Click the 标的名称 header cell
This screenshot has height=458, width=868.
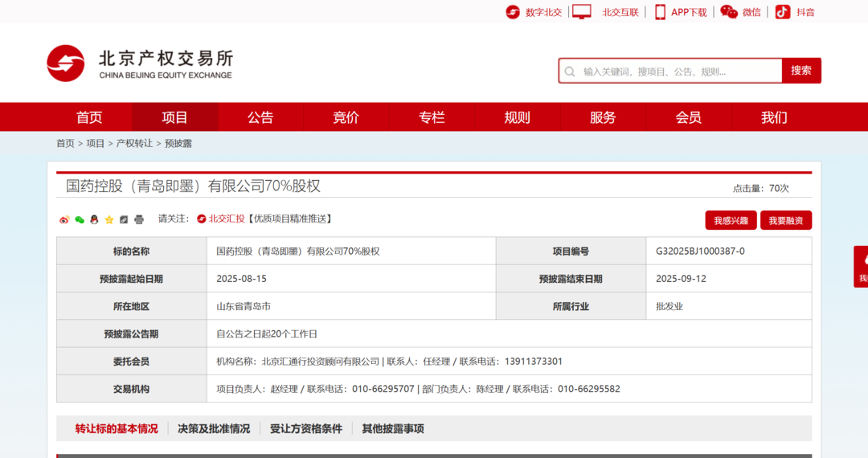pyautogui.click(x=132, y=251)
